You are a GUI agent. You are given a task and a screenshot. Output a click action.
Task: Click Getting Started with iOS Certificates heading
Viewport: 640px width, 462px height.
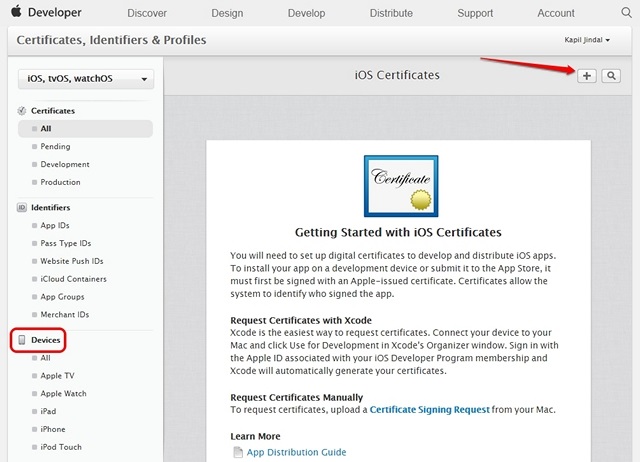pos(398,232)
